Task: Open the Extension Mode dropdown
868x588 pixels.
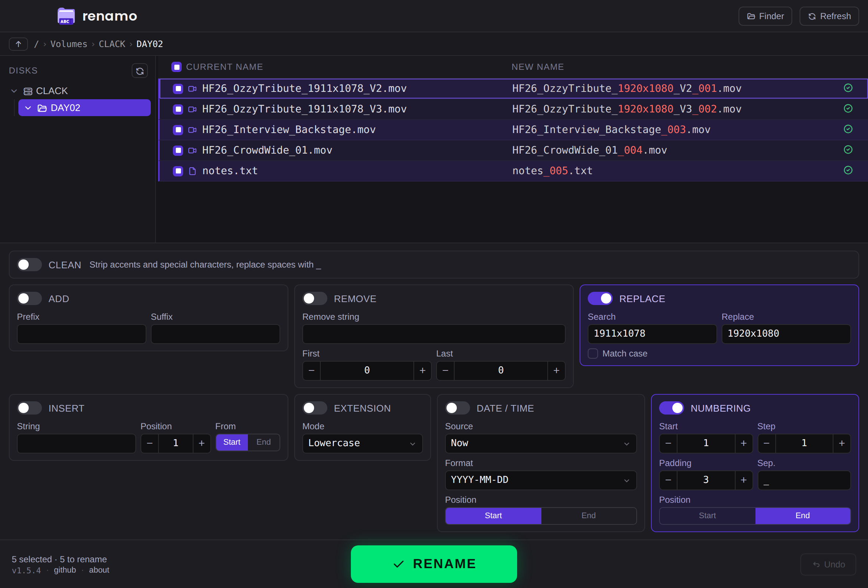Action: (x=362, y=443)
